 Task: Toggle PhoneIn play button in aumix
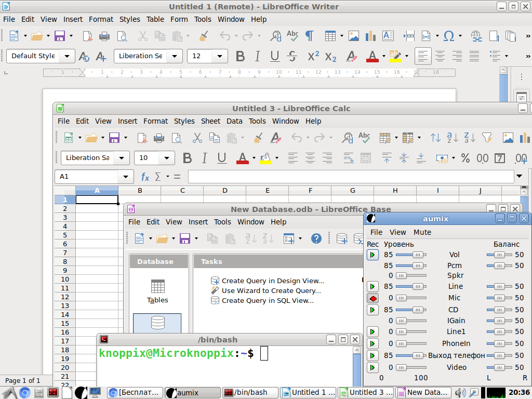[x=373, y=344]
